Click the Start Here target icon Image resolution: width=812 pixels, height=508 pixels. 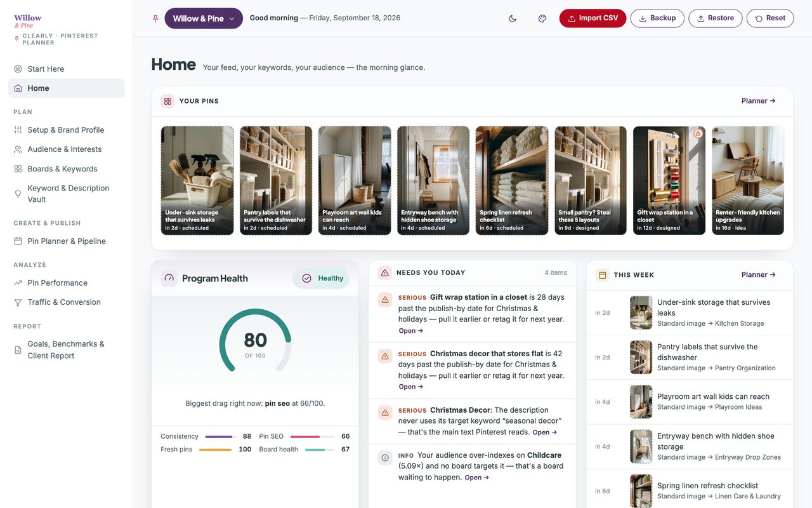tap(18, 69)
